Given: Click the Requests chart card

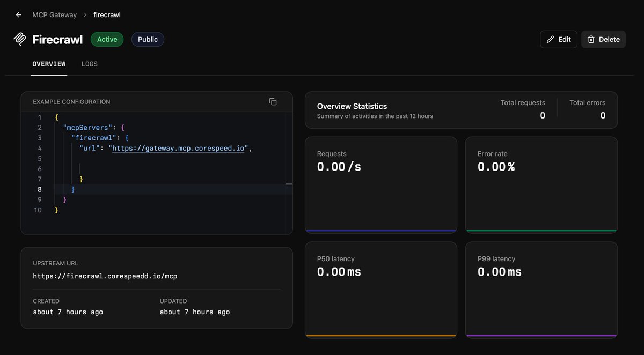Looking at the screenshot, I should point(381,185).
